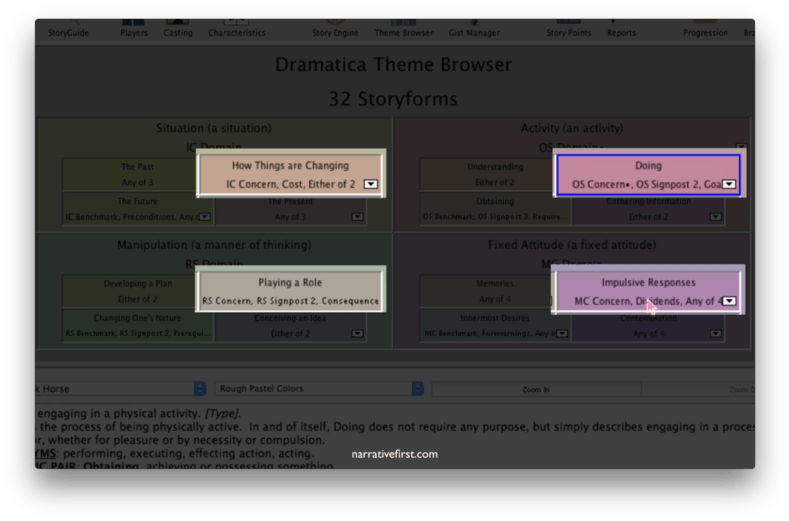Select the Gathering Information cell
789x521 pixels.
[x=648, y=208]
